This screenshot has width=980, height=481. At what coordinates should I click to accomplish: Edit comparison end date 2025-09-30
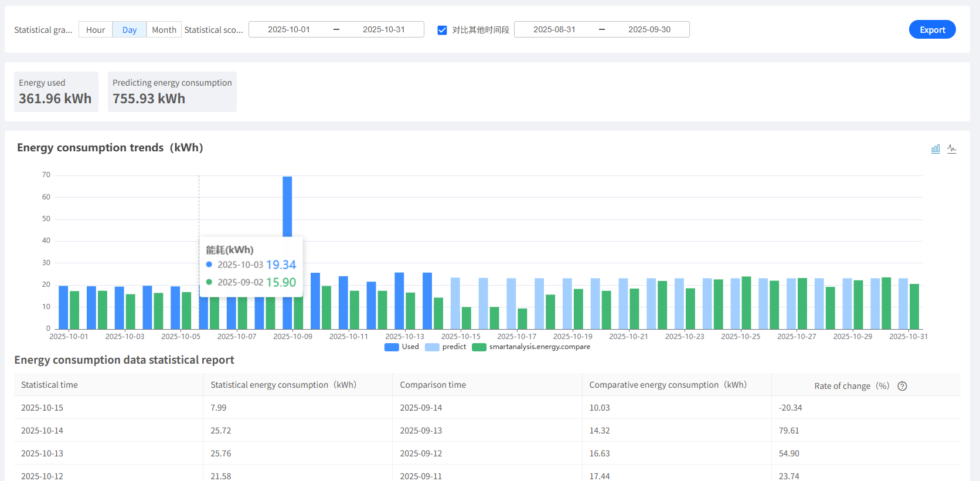[x=649, y=29]
